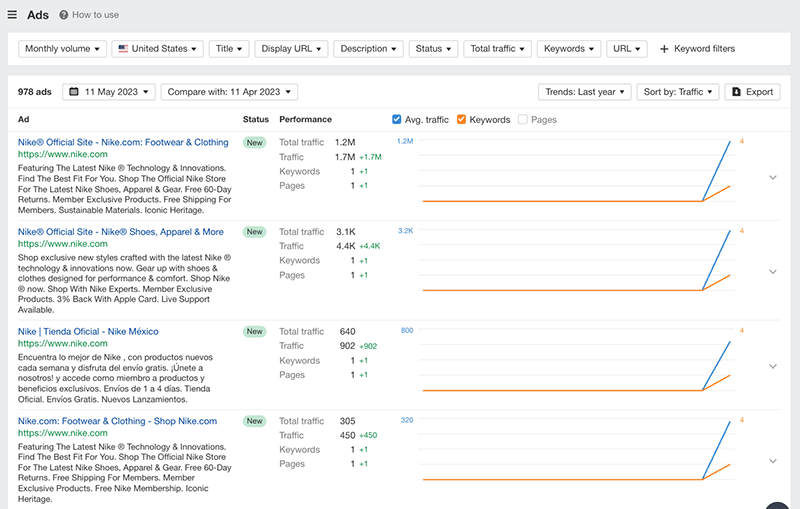Toggle the Avg. traffic checkbox
The width and height of the screenshot is (800, 509).
click(396, 119)
